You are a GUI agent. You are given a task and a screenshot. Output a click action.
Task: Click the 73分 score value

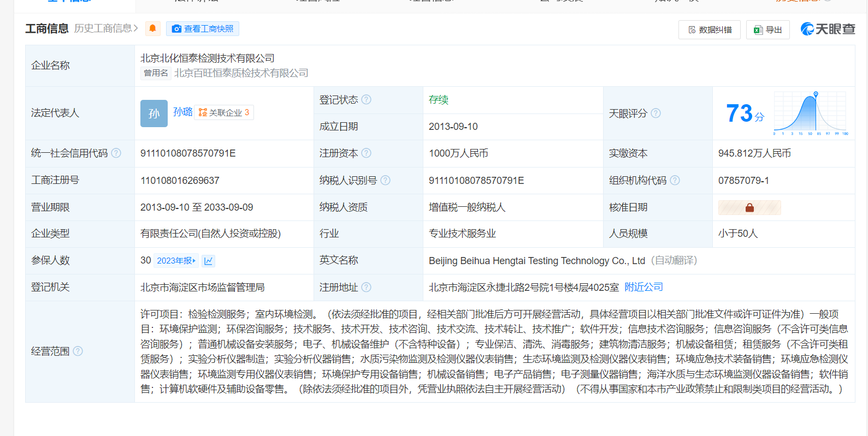point(745,114)
